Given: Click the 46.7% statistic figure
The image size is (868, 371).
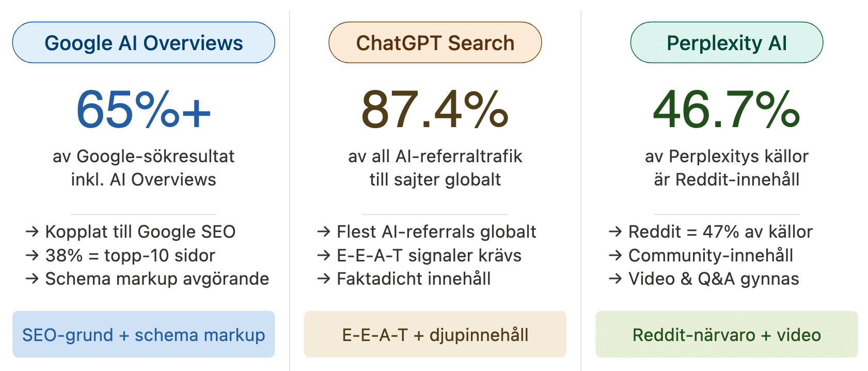Looking at the screenshot, I should [727, 109].
